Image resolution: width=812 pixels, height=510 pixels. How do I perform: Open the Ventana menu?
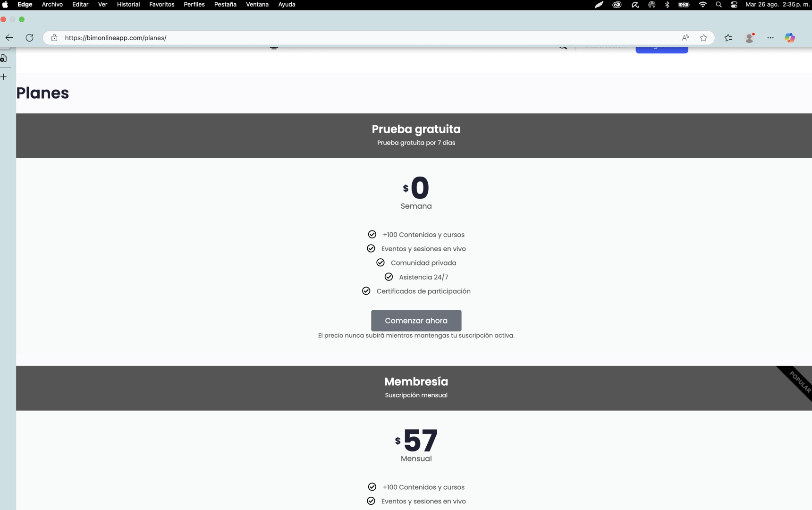pyautogui.click(x=257, y=5)
